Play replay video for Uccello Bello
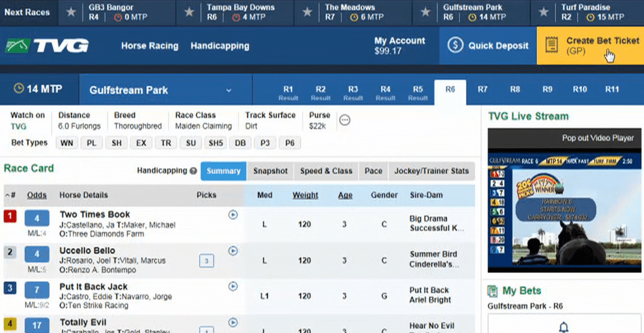Viewport: 644px width, 333px height. pyautogui.click(x=233, y=251)
